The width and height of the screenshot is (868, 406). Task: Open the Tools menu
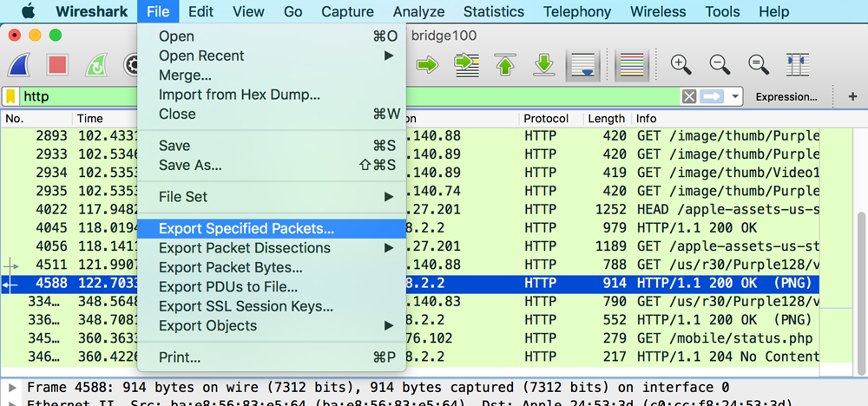click(722, 11)
